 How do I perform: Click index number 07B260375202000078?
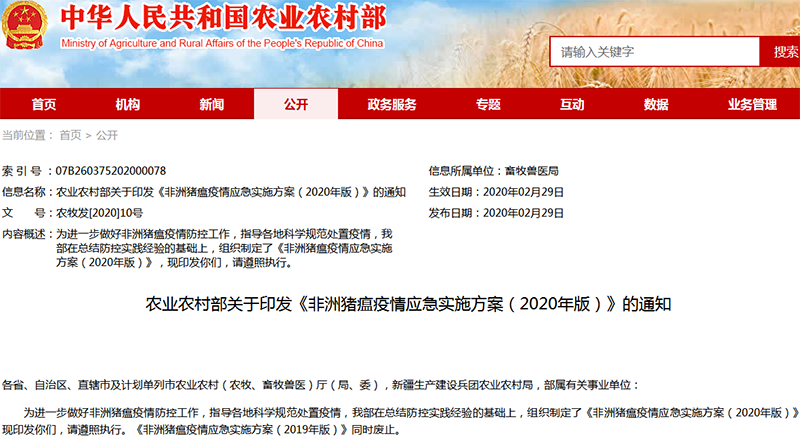click(x=111, y=171)
